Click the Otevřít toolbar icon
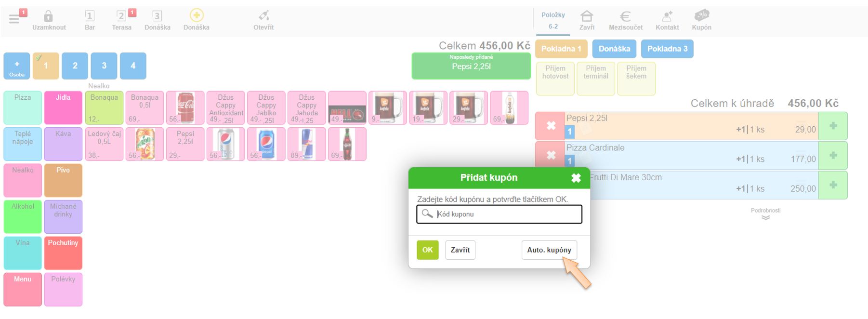Screen dimensions: 868x319 263,16
